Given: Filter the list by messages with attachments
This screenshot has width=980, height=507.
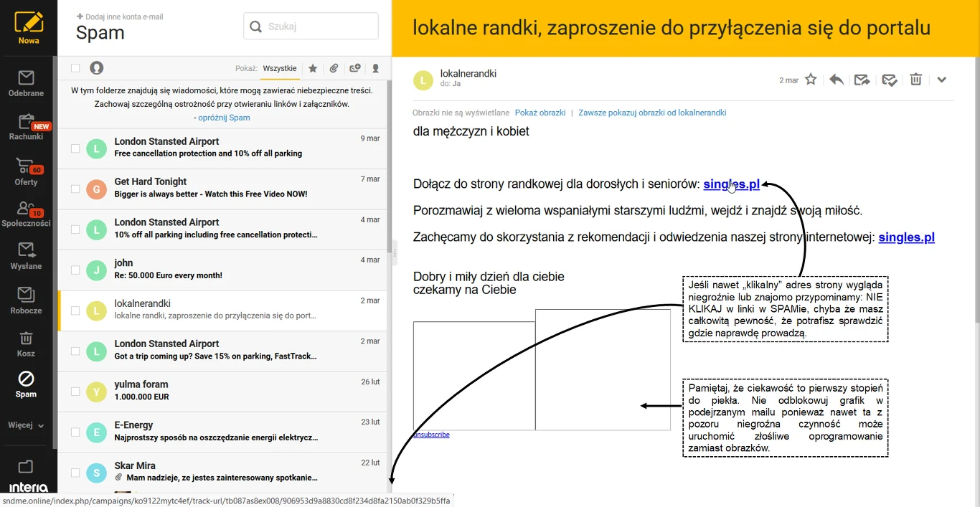Looking at the screenshot, I should (x=334, y=68).
